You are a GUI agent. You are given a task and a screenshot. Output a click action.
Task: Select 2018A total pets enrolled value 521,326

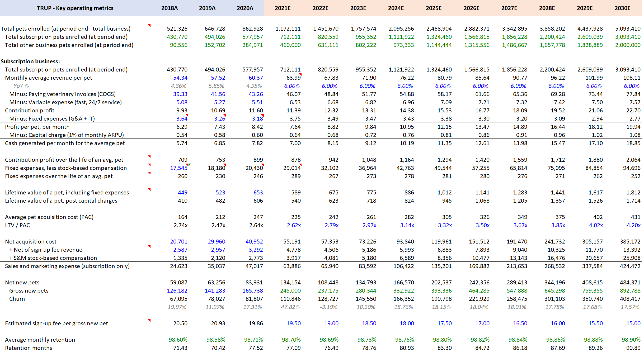tap(177, 28)
